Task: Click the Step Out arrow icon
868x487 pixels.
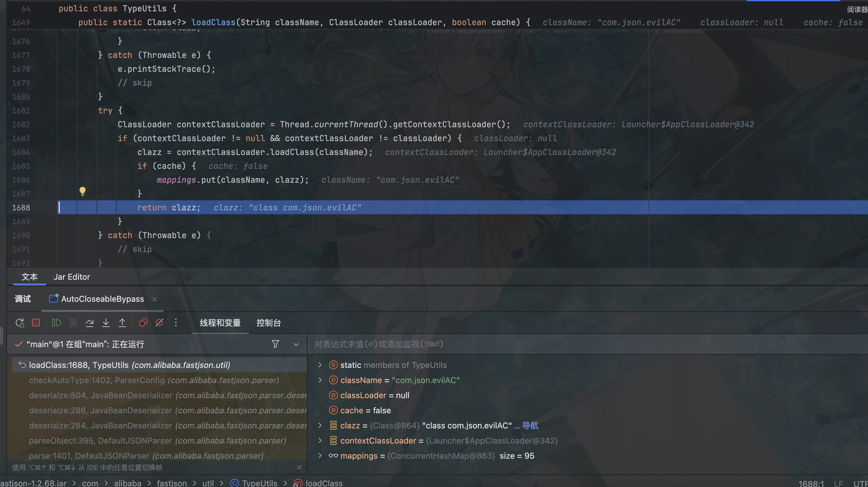Action: [122, 323]
